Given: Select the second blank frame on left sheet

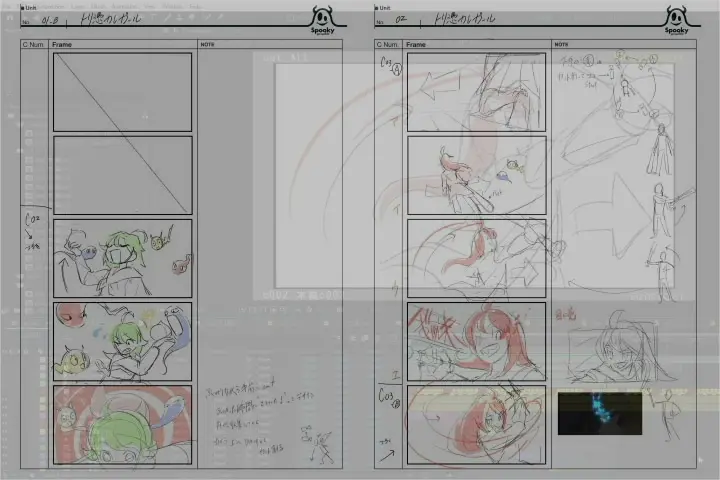Looking at the screenshot, I should point(123,175).
